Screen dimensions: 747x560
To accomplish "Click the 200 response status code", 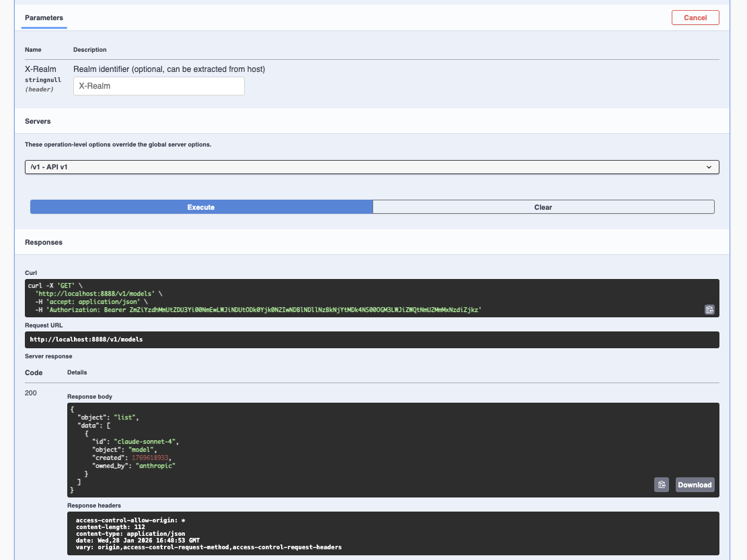I will pos(31,393).
